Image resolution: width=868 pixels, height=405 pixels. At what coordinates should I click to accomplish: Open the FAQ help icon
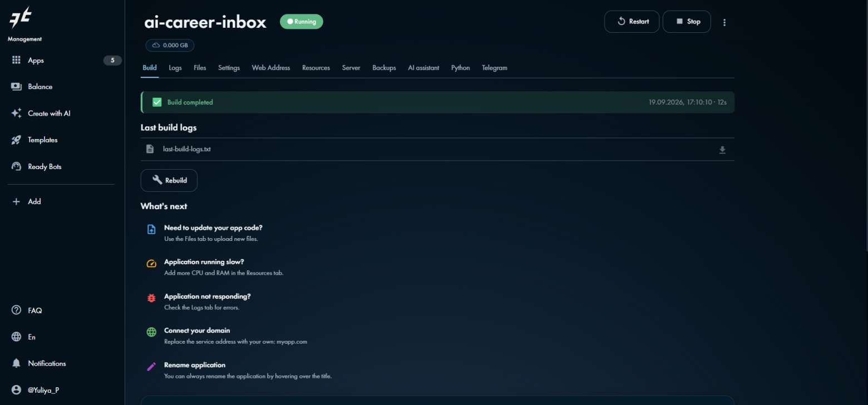[x=16, y=310]
